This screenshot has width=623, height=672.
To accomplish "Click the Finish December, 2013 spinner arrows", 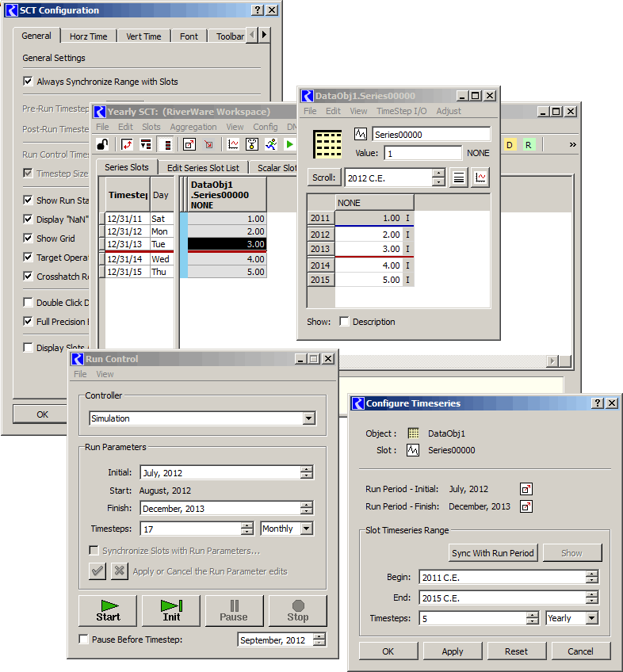I will 306,508.
